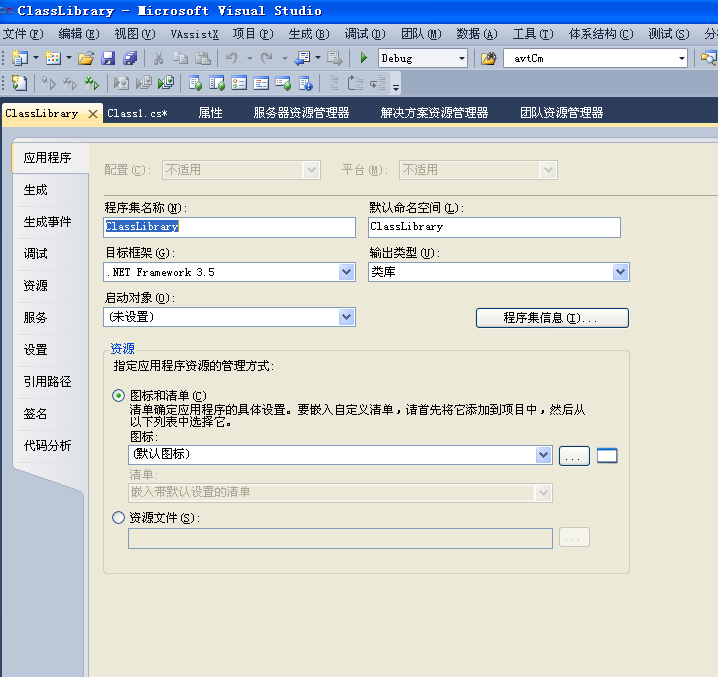Image resolution: width=718 pixels, height=677 pixels.
Task: Click the Navigate Forward icon
Action: pyautogui.click(x=335, y=58)
